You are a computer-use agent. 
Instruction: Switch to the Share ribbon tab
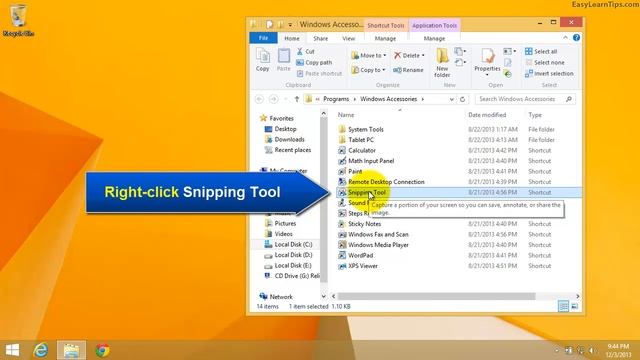tap(320, 38)
